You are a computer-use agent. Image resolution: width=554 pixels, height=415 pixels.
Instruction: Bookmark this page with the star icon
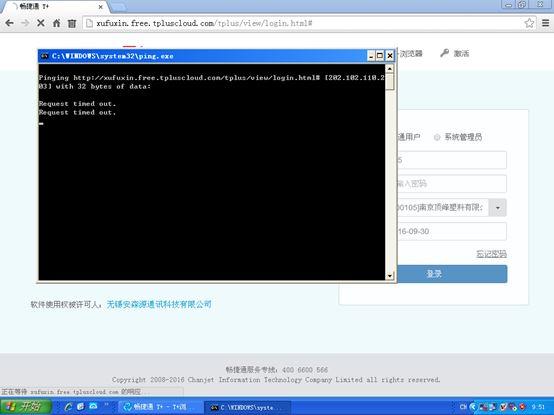point(529,23)
